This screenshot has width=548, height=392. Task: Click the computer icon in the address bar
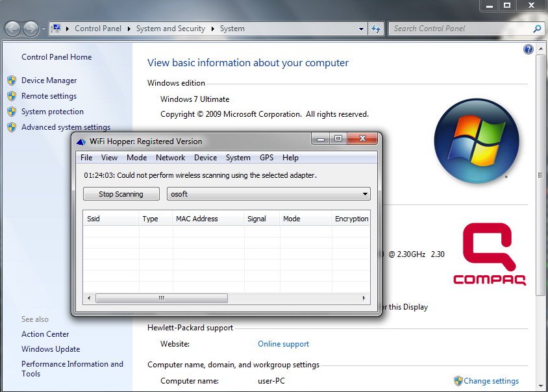tap(56, 29)
